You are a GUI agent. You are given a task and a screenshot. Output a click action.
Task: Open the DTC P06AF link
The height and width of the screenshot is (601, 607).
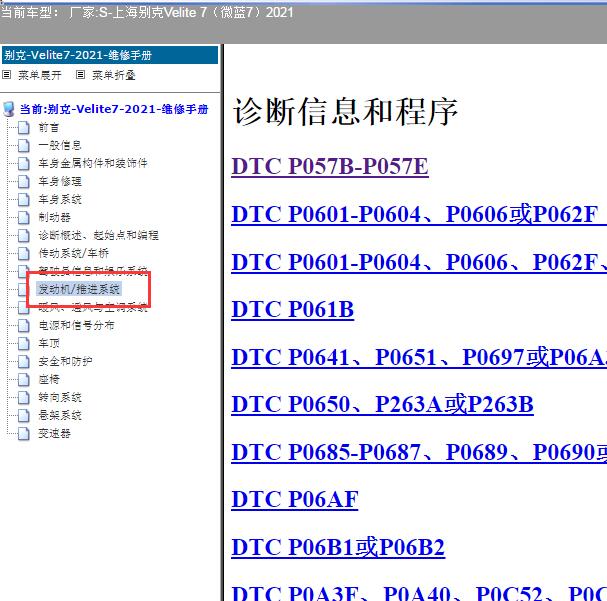click(x=295, y=500)
